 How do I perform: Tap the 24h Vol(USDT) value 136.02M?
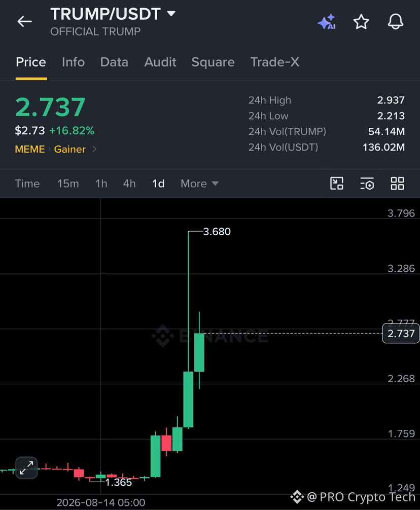point(383,148)
